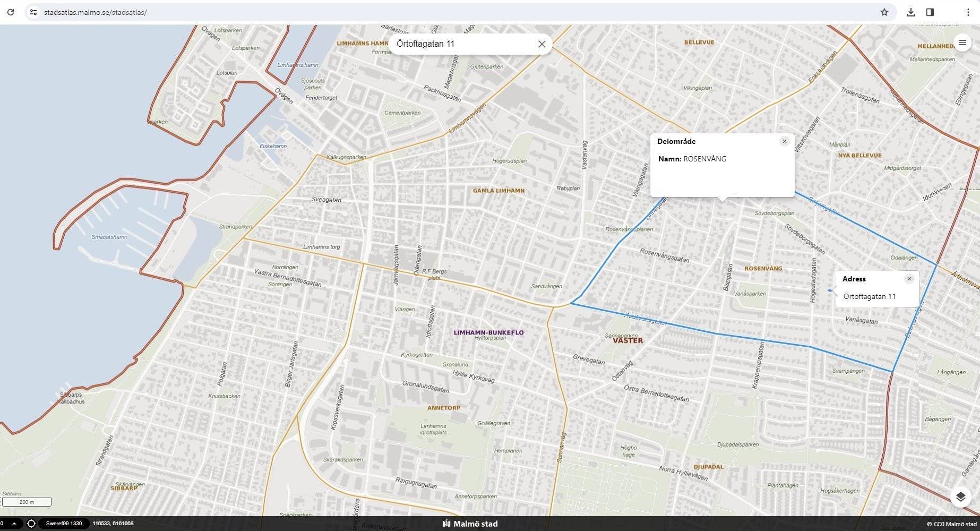The image size is (980, 531).
Task: Click the Vanåsparken label
Action: [750, 294]
